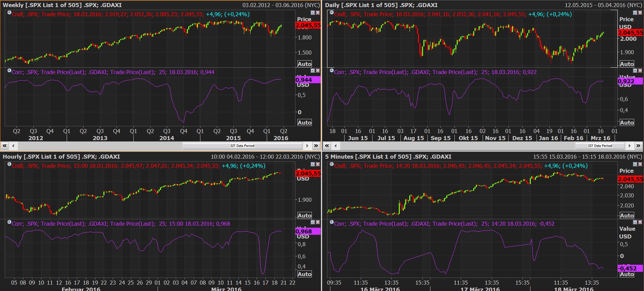644x291 pixels.
Task: Click the Daily date range 12.05.2015 - 05.04.2016
Action: 603,5
